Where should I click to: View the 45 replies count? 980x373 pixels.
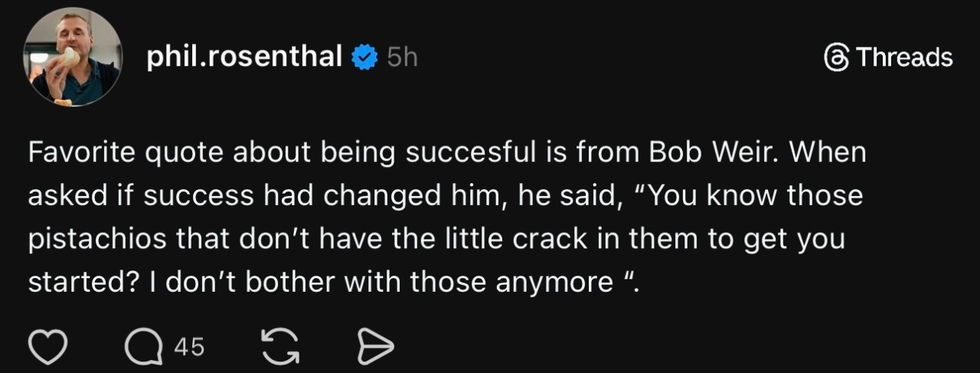click(189, 348)
